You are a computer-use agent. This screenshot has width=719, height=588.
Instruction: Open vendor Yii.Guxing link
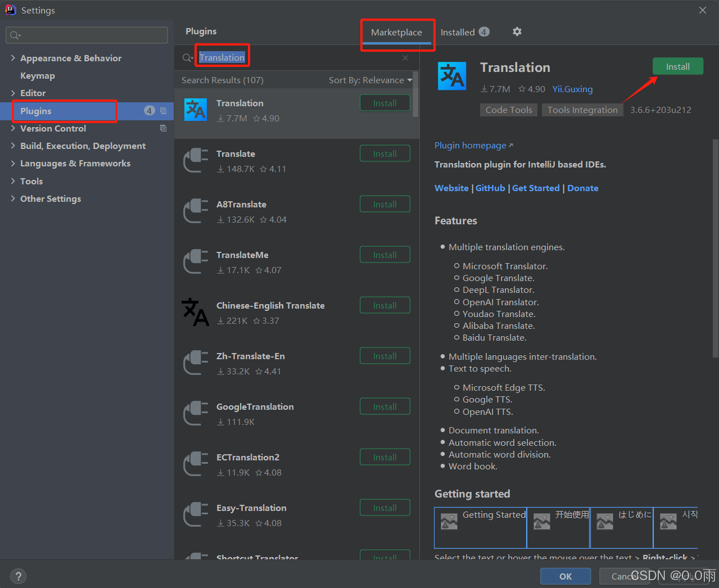click(572, 89)
